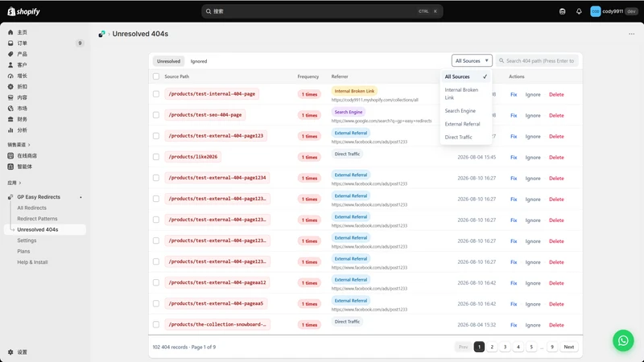Click the top Shopify search bar

click(322, 11)
